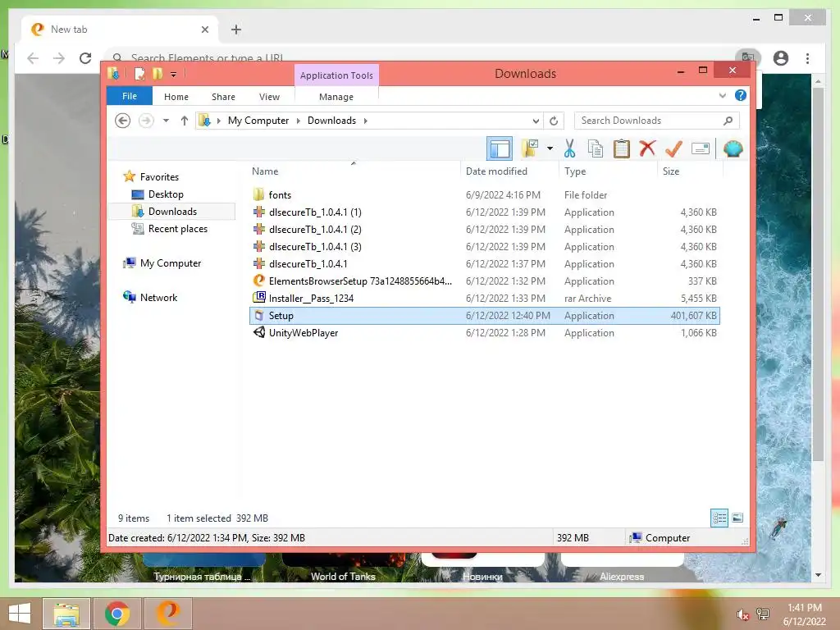The height and width of the screenshot is (630, 840).
Task: Click the Rename label icon
Action: point(701,148)
